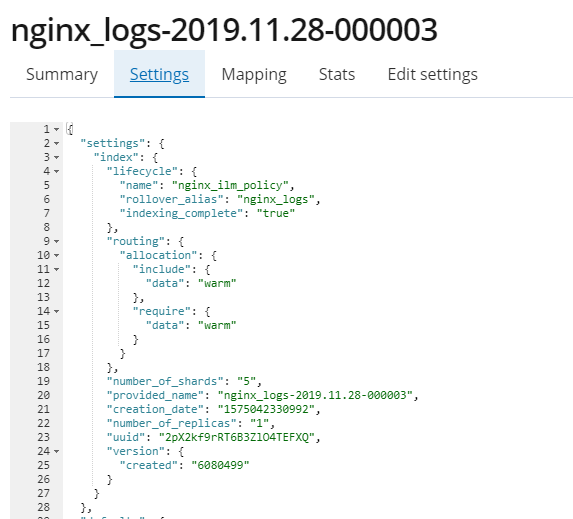Click the "rollover_alias" key
573x519 pixels.
coord(171,199)
